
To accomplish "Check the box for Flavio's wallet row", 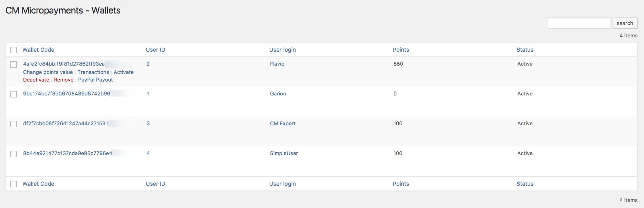I will [x=14, y=64].
